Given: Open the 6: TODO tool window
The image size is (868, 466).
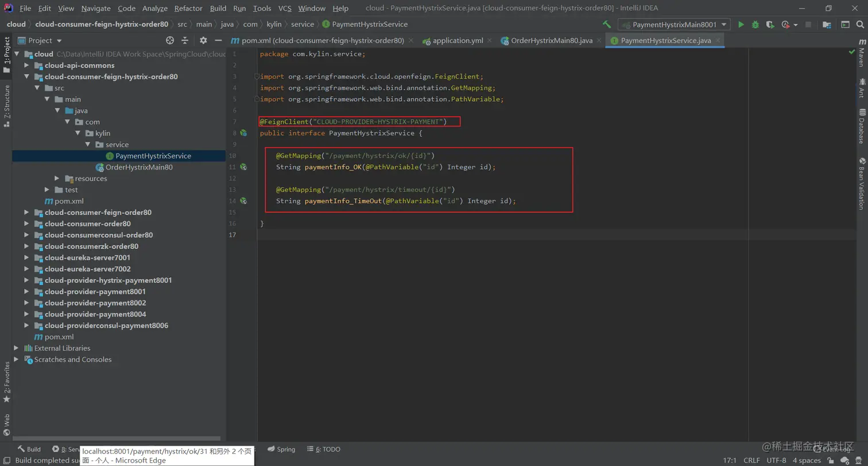Looking at the screenshot, I should click(x=324, y=449).
